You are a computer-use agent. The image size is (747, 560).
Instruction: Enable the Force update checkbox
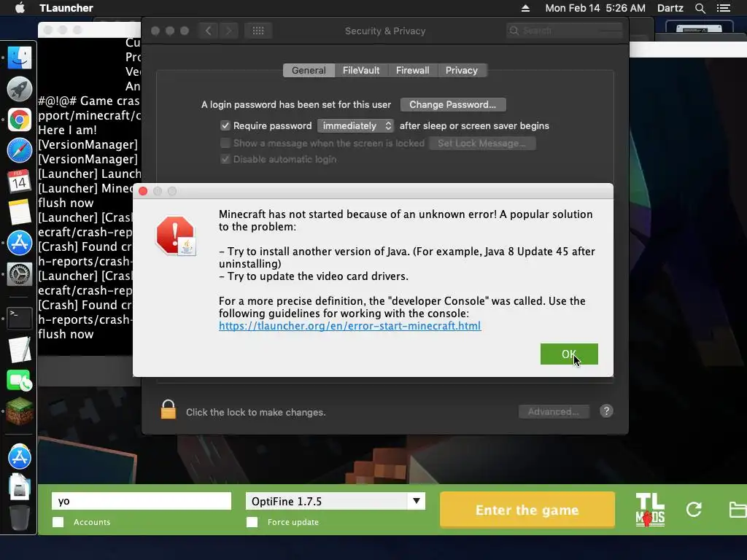[252, 522]
